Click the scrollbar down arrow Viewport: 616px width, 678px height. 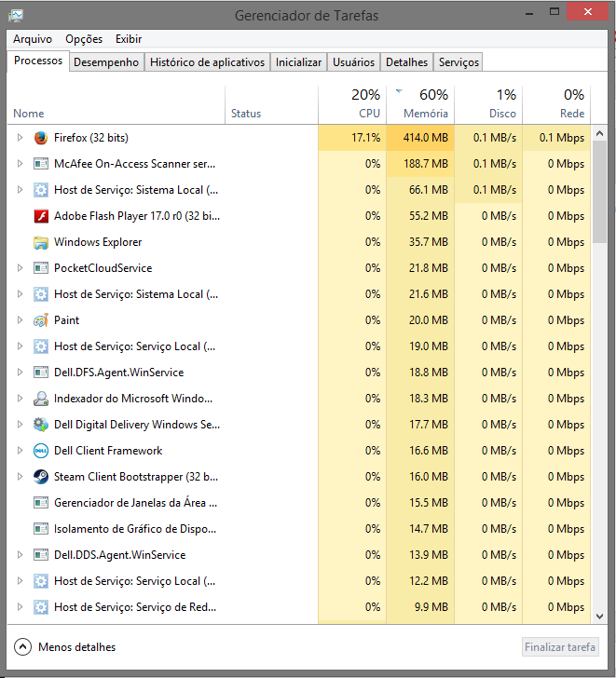click(x=599, y=617)
